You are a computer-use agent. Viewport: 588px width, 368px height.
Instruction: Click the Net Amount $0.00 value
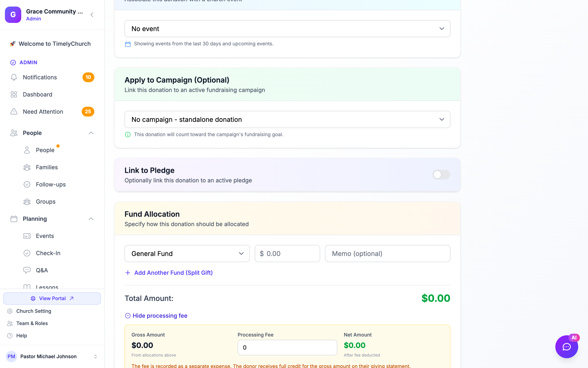click(x=354, y=345)
